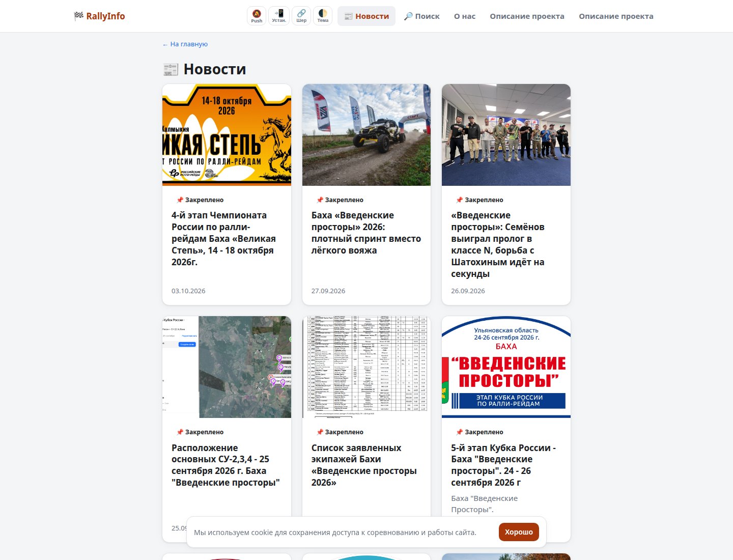Open Список заявленных экипажей Бахи article
This screenshot has width=733, height=560.
(364, 465)
